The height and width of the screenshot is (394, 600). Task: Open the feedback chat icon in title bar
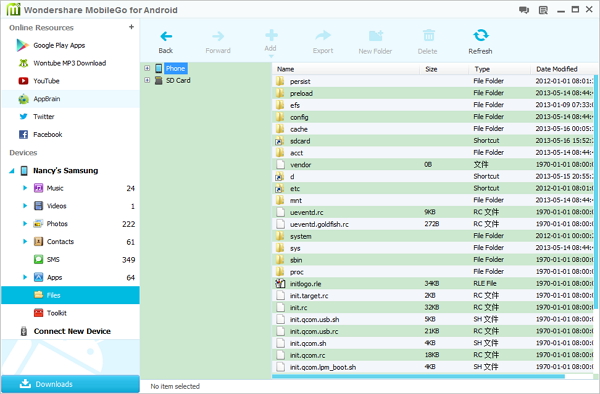(524, 10)
